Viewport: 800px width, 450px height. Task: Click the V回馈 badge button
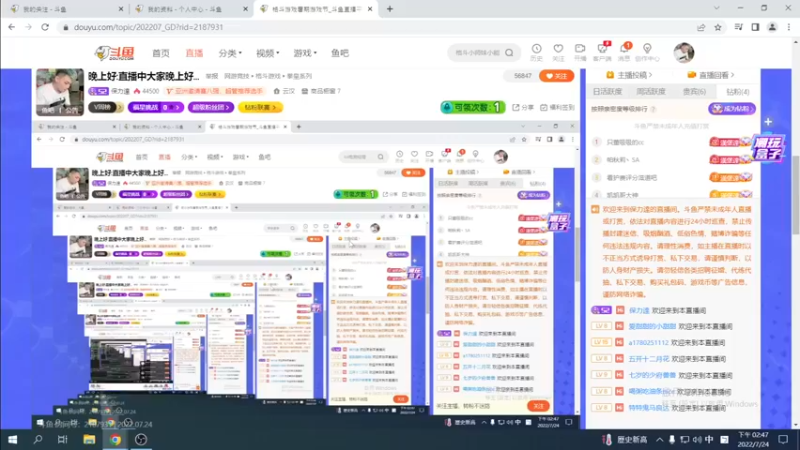(x=106, y=108)
